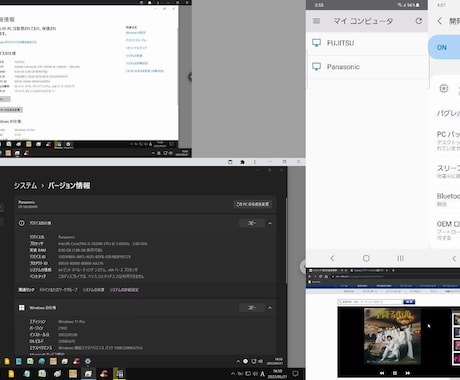Go back from the phone settings header
The image size is (460, 380).
coord(440,21)
